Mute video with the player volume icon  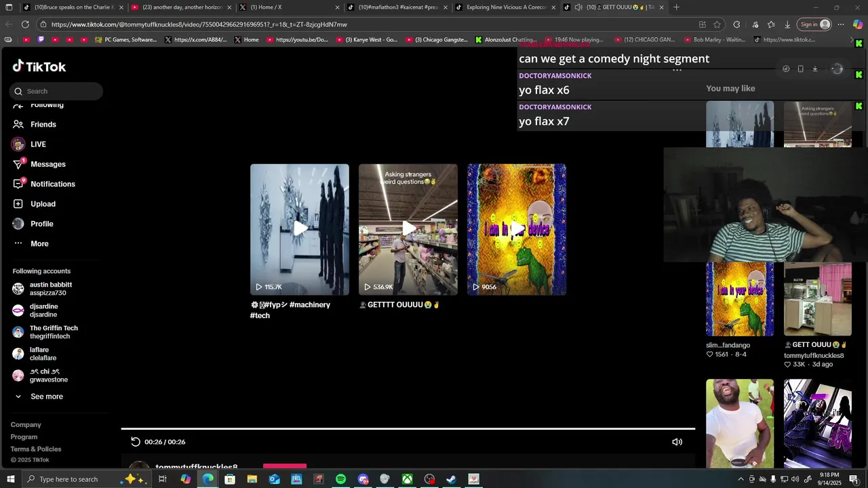pos(677,442)
